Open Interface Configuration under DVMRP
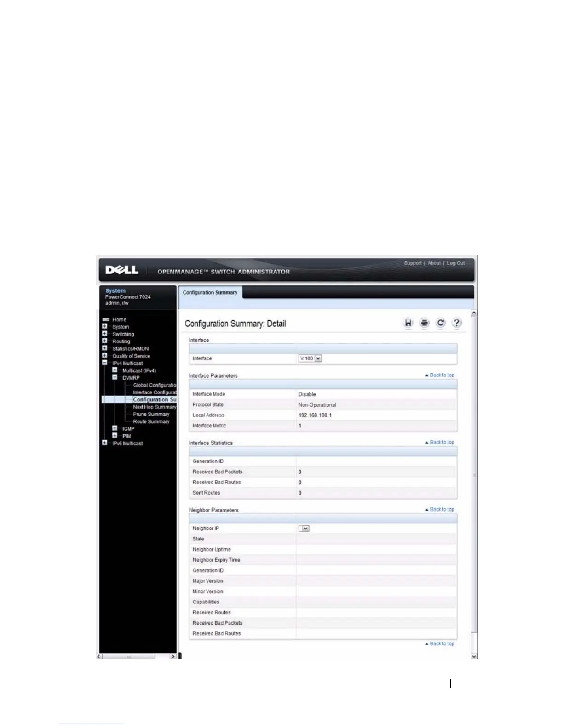Image resolution: width=563 pixels, height=728 pixels. point(155,392)
